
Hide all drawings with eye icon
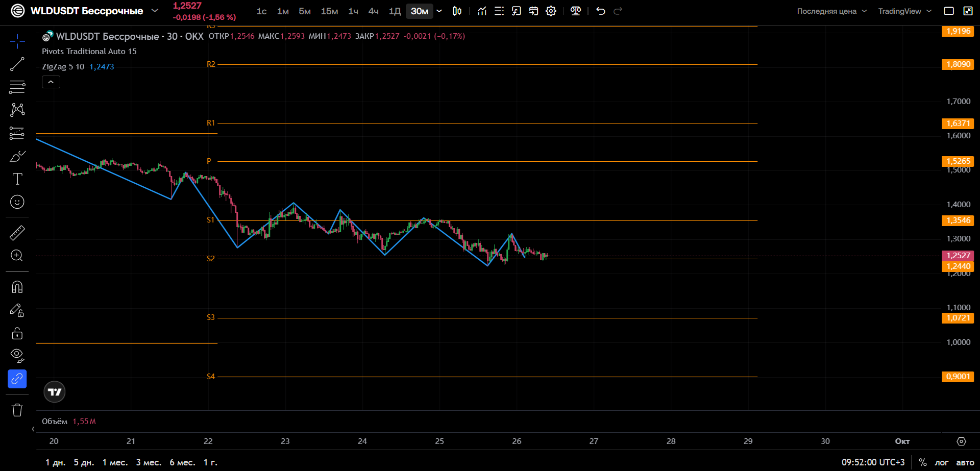(17, 356)
